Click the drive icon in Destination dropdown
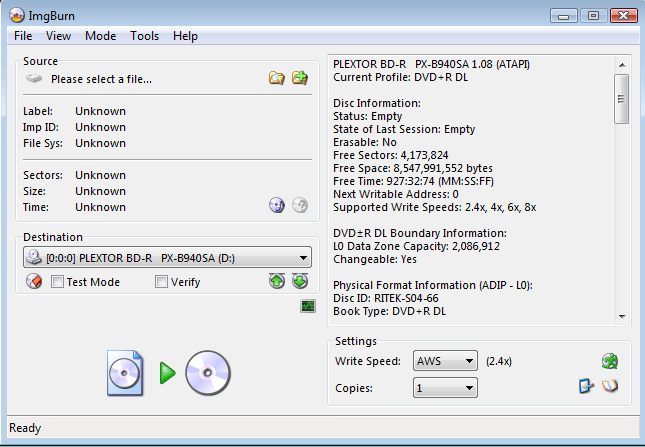This screenshot has height=447, width=645. (34, 258)
